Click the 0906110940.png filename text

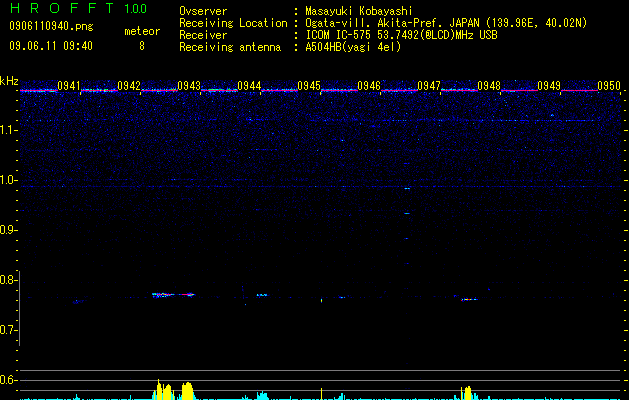coord(51,27)
